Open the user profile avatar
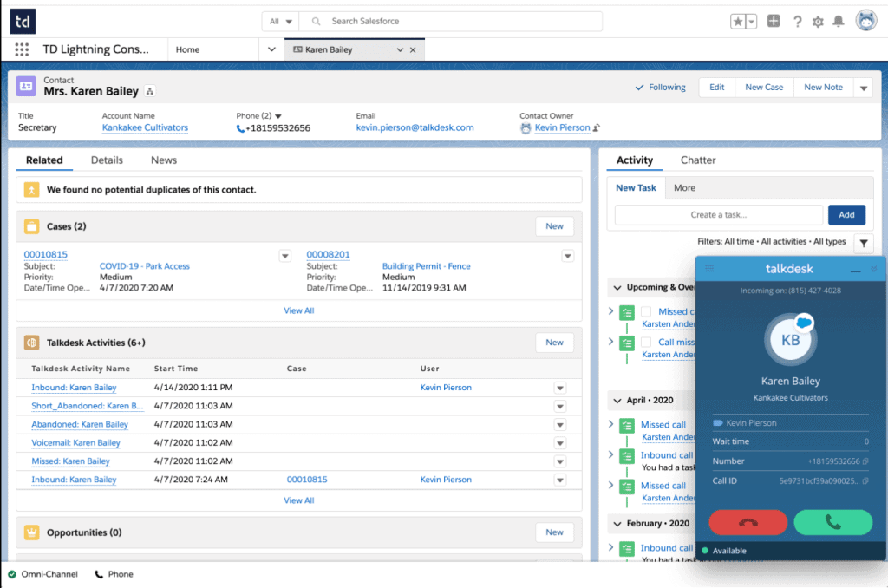This screenshot has width=888, height=588. 866,21
